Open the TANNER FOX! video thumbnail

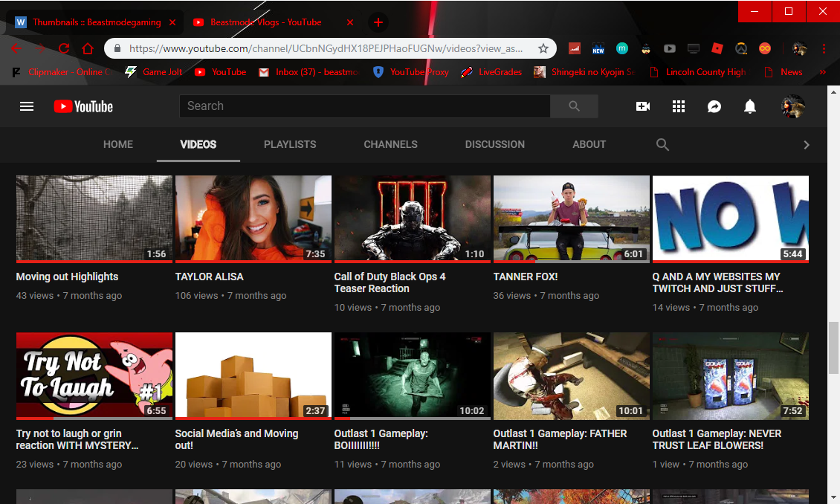pos(572,219)
